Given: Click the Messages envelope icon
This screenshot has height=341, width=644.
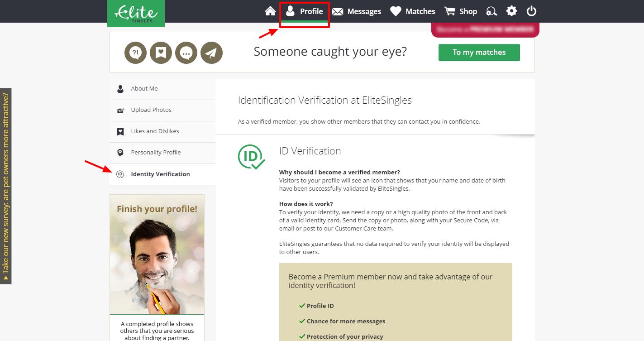Looking at the screenshot, I should (x=337, y=12).
